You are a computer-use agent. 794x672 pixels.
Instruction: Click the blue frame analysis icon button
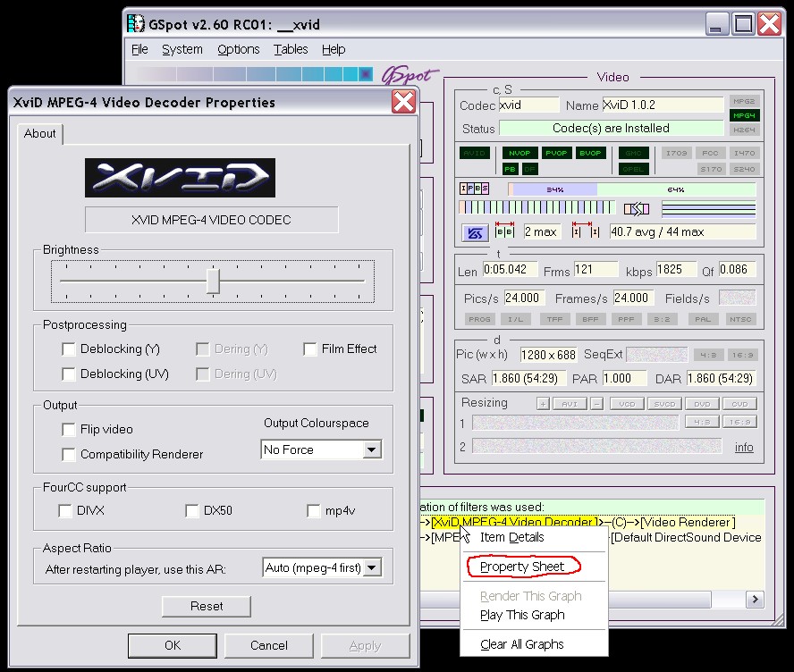[x=475, y=232]
